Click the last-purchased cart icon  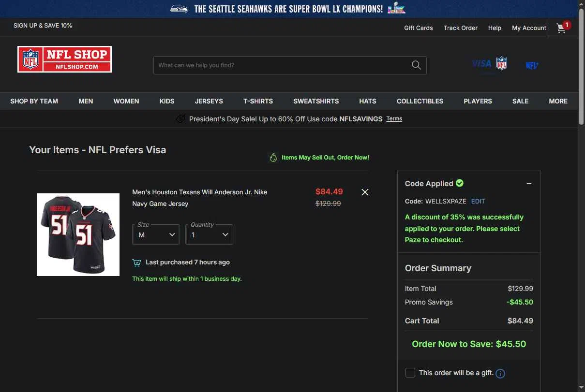pyautogui.click(x=137, y=262)
